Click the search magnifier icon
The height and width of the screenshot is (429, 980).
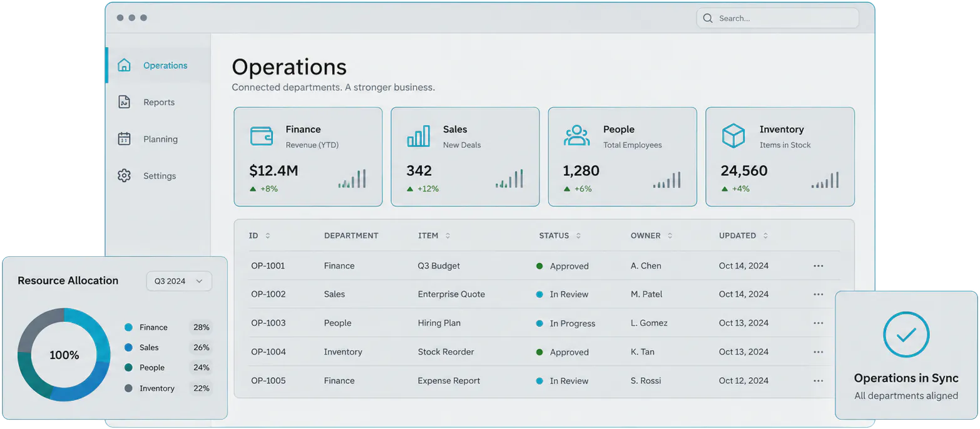tap(708, 18)
